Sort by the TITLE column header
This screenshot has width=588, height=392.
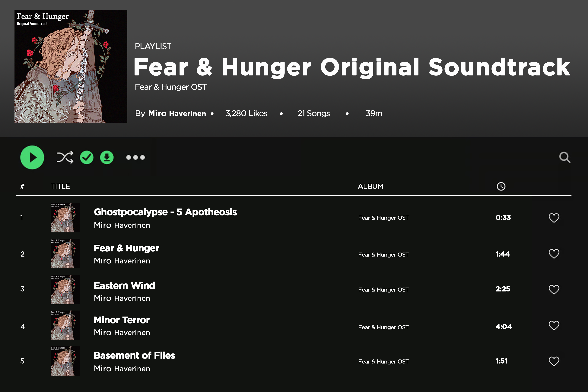pos(60,186)
